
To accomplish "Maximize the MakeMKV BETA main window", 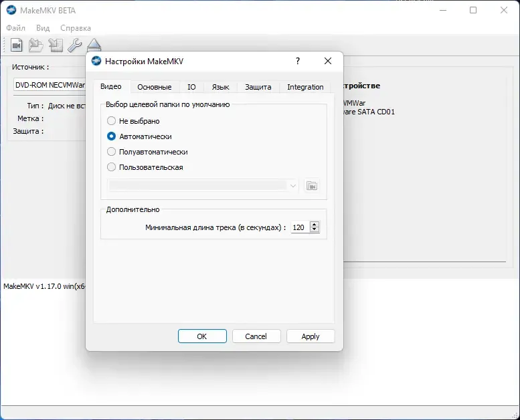I will (473, 10).
